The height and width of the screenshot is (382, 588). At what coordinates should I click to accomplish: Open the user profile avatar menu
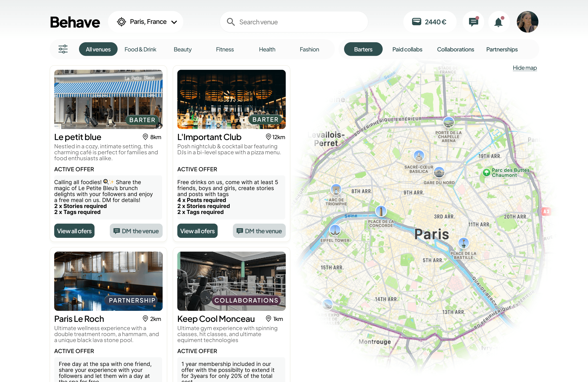(527, 22)
